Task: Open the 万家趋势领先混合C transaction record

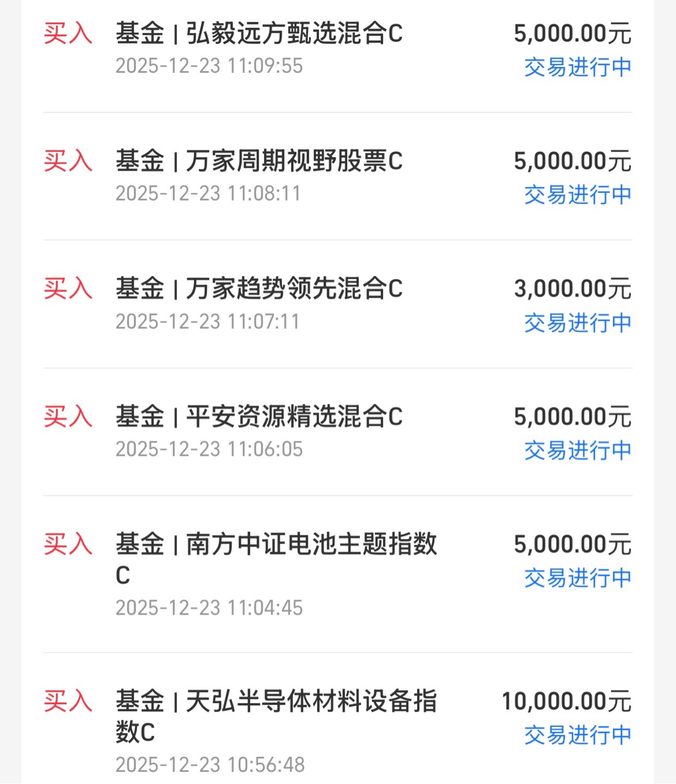Action: click(x=338, y=304)
